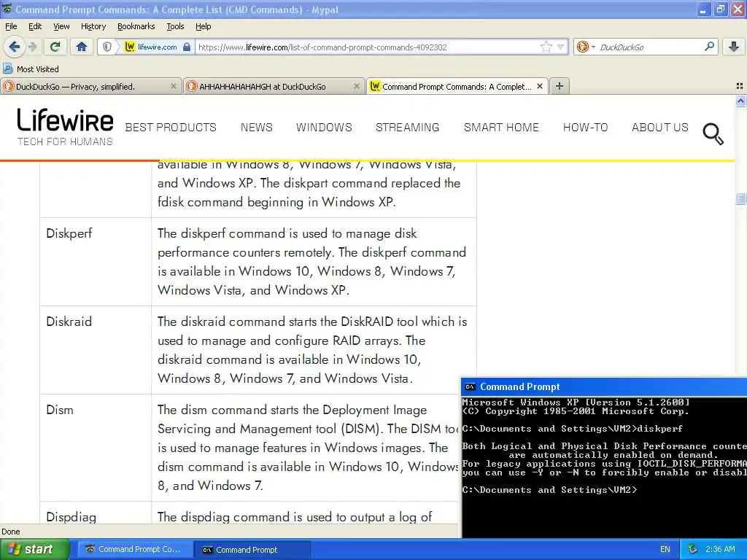Close the DuckDuckGo Privacy simplified tab
The width and height of the screenshot is (747, 560).
[174, 86]
